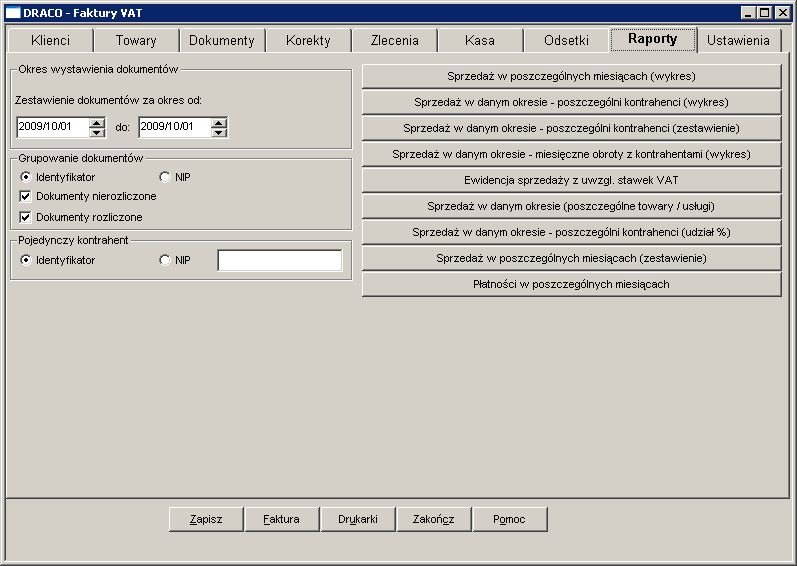The image size is (797, 566).
Task: Increase the start date with up arrow
Action: click(97, 122)
